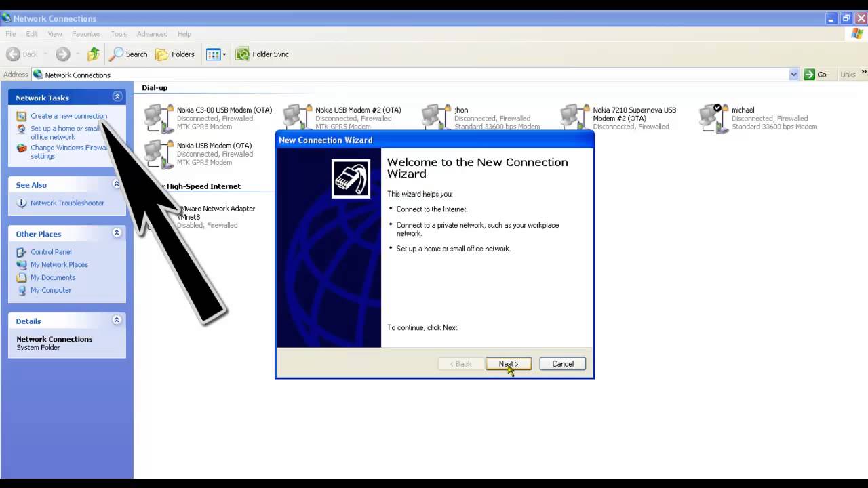The width and height of the screenshot is (868, 488).
Task: Click the Up folder toolbar icon
Action: (x=94, y=54)
